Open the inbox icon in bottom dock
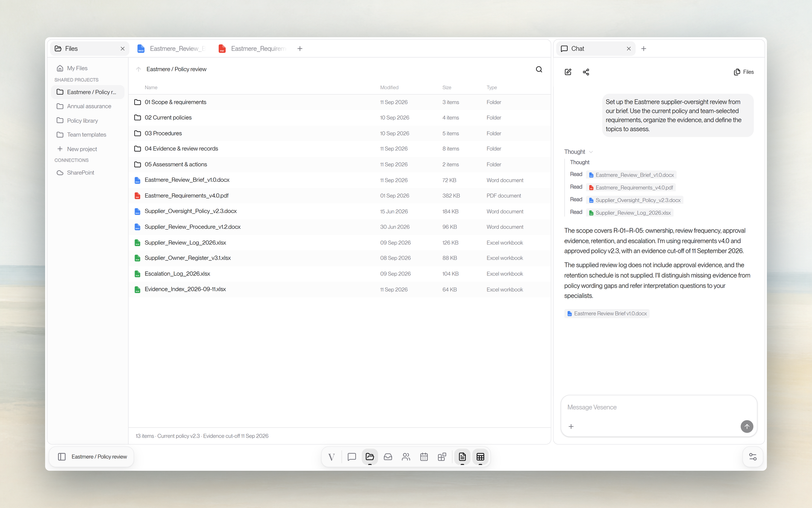 coord(388,457)
